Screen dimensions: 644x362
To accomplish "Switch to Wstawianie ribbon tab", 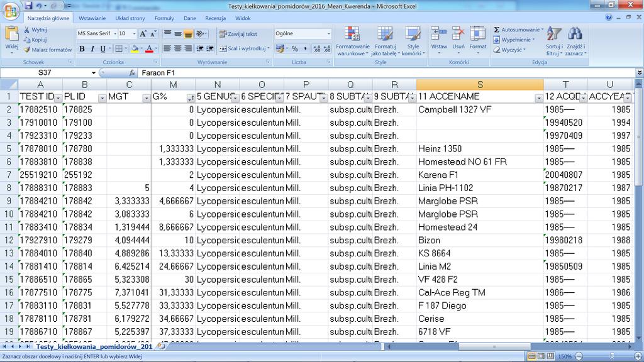I will (92, 18).
